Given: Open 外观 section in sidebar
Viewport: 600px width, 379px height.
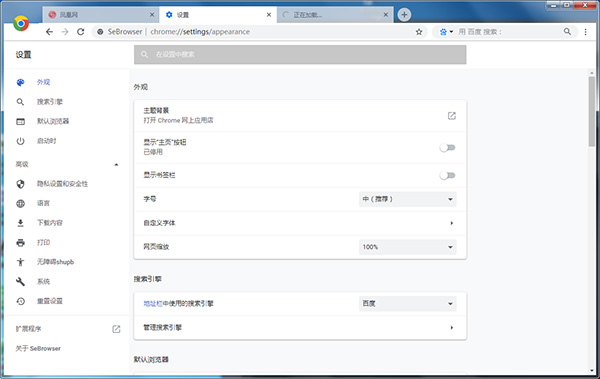Looking at the screenshot, I should tap(43, 82).
